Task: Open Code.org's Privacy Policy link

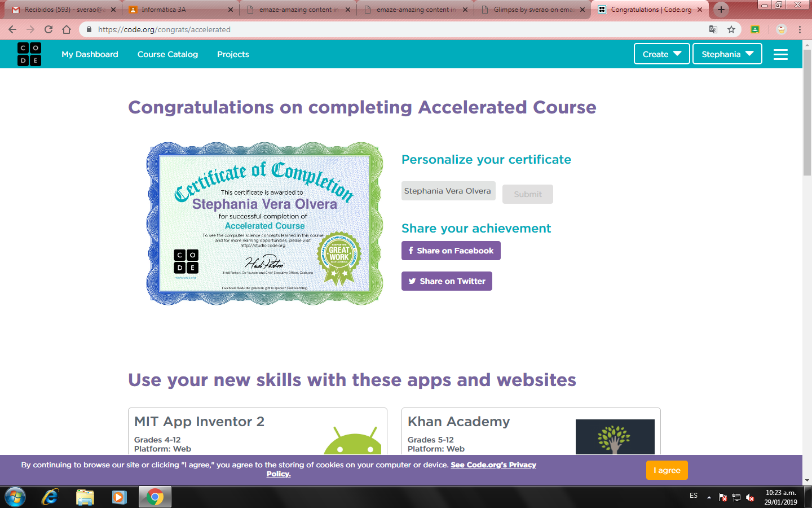Action: 401,469
